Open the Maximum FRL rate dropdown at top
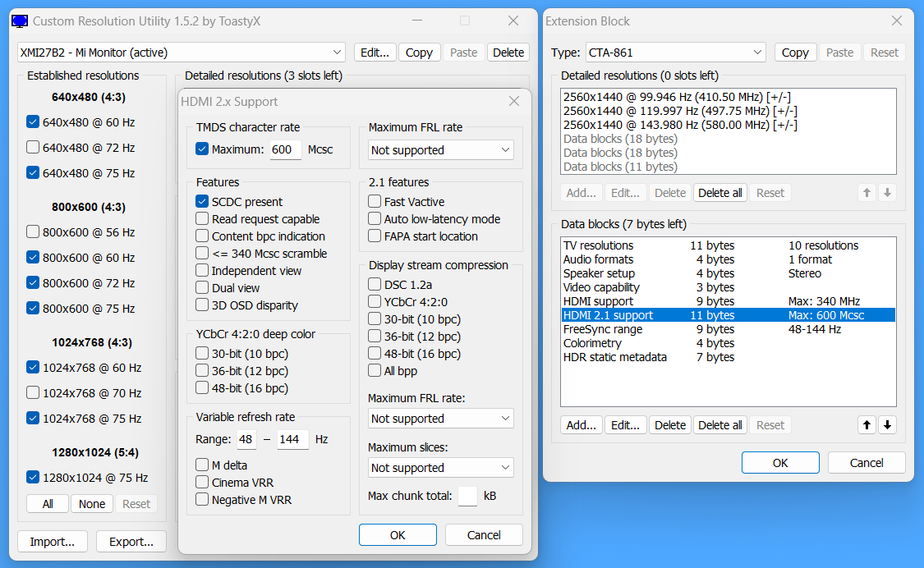This screenshot has width=924, height=568. (441, 150)
